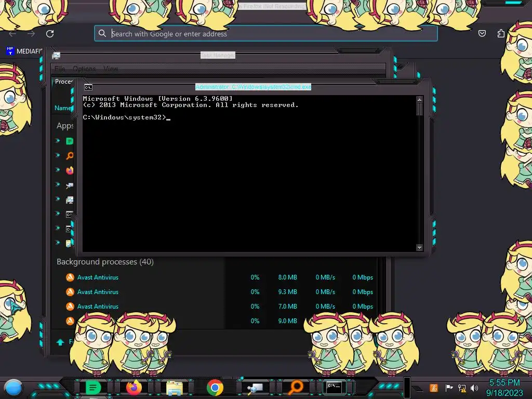Click 0% CPU value in the 8.0 MB row

255,277
